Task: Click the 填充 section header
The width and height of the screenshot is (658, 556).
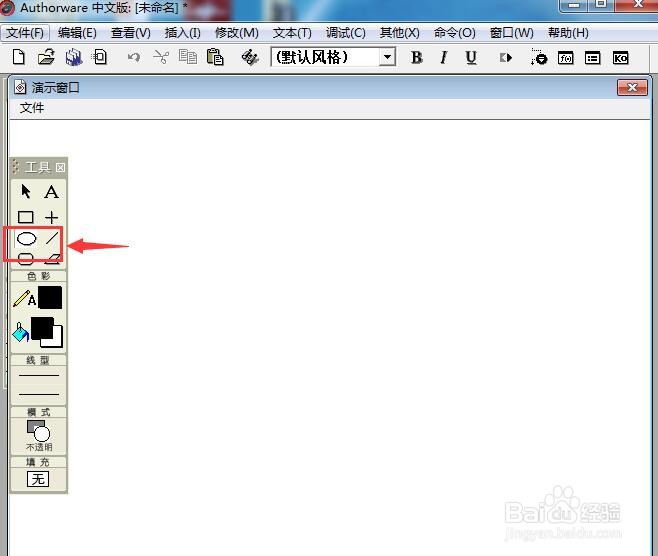Action: [x=39, y=462]
